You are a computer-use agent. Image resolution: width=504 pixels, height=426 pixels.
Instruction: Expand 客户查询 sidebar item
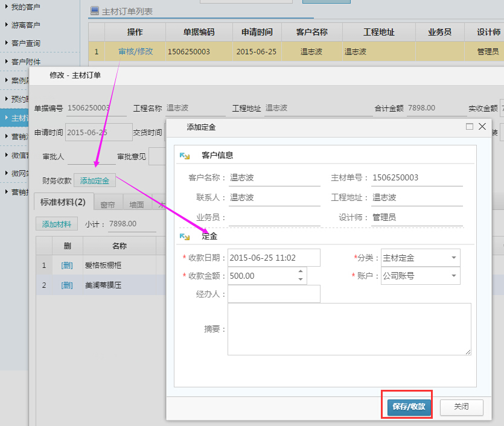click(25, 43)
